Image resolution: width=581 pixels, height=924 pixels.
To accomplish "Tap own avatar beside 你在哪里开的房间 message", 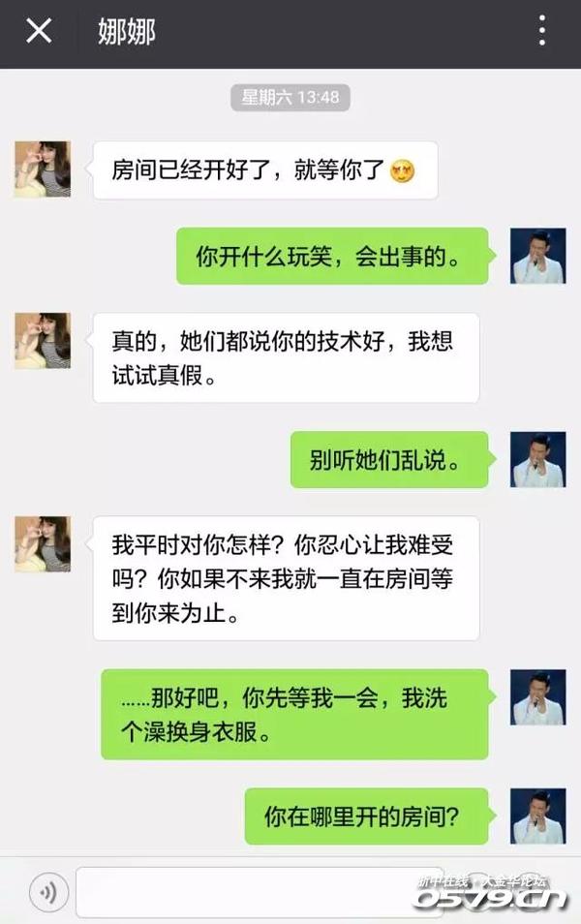I will point(538,816).
